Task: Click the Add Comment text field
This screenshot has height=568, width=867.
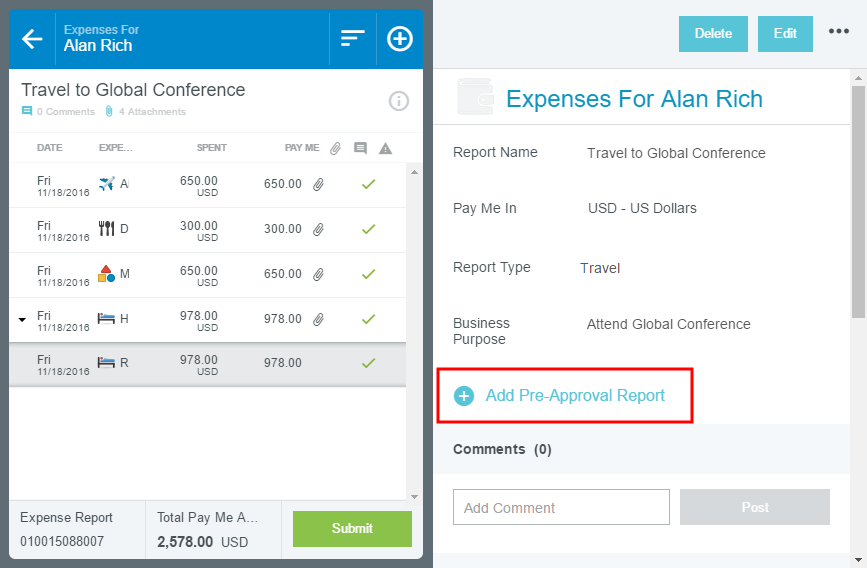Action: click(561, 507)
